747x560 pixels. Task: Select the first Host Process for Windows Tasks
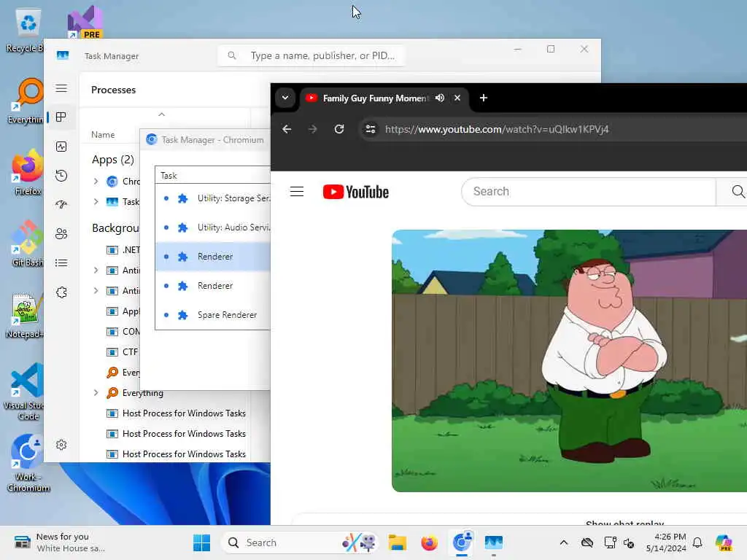pyautogui.click(x=177, y=413)
